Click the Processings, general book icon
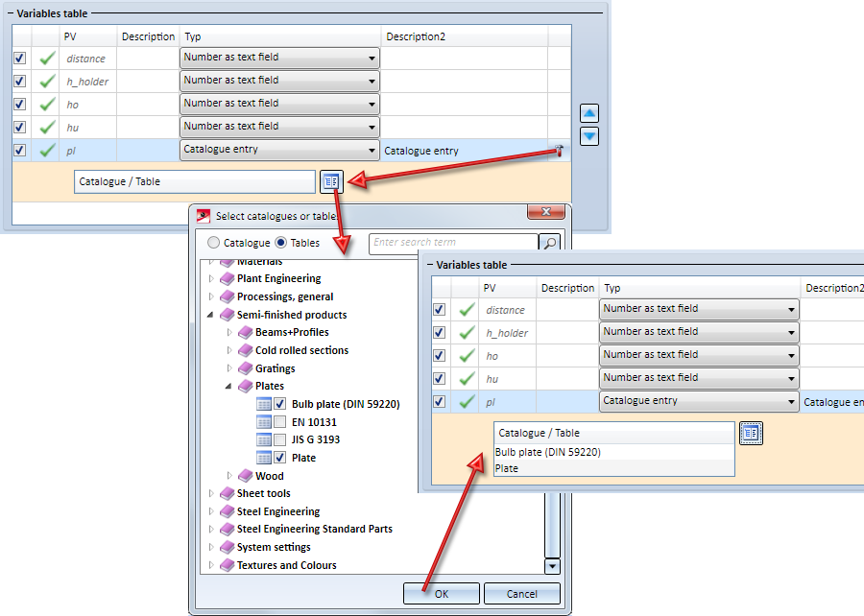This screenshot has width=864, height=616. click(227, 296)
